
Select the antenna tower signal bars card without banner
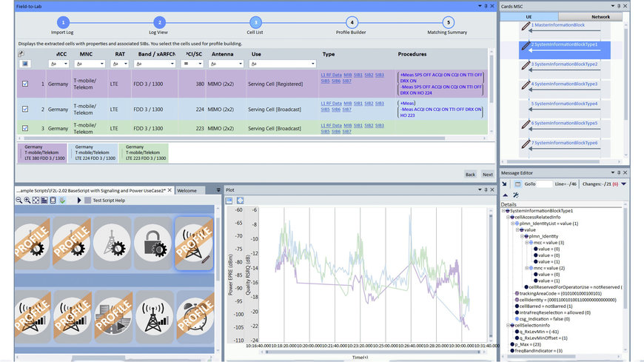coord(153,316)
